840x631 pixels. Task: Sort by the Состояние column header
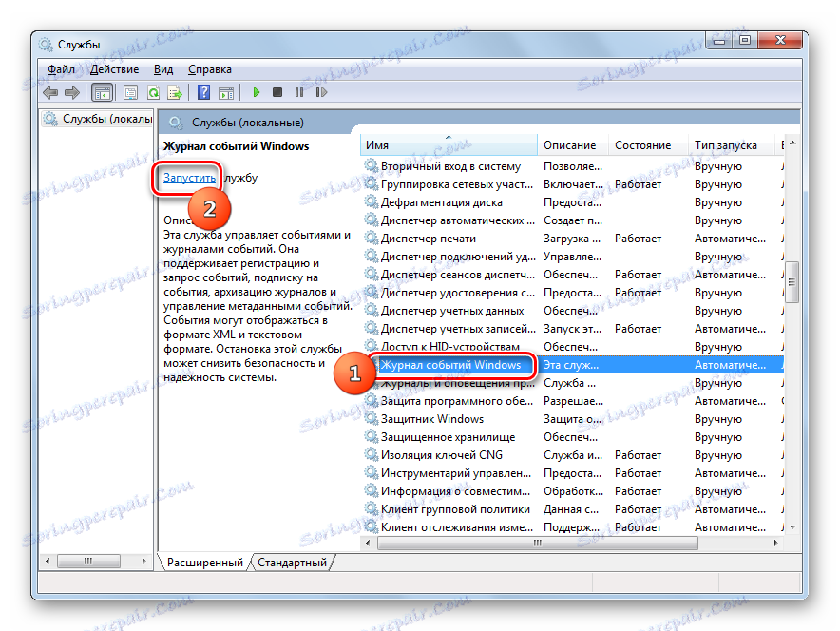click(x=649, y=145)
